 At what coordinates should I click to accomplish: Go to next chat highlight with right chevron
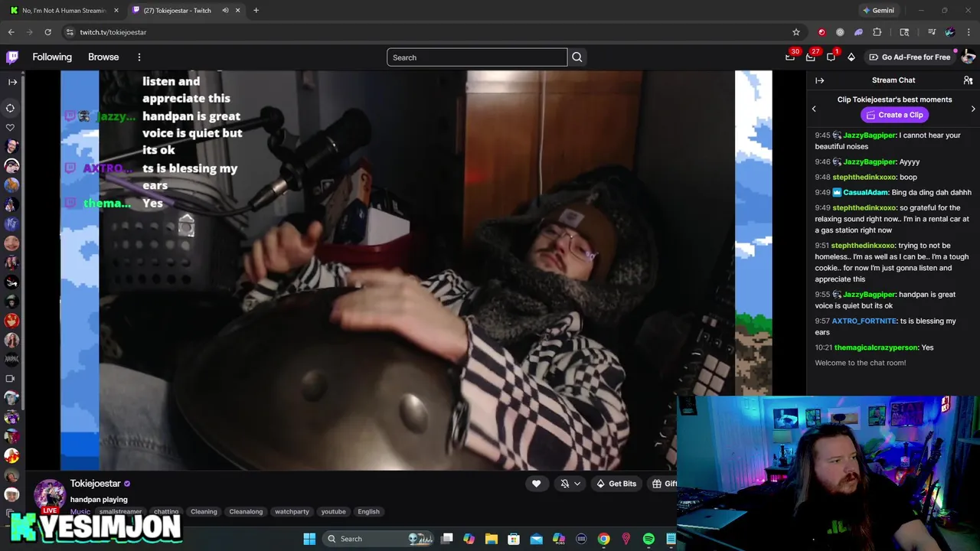973,109
